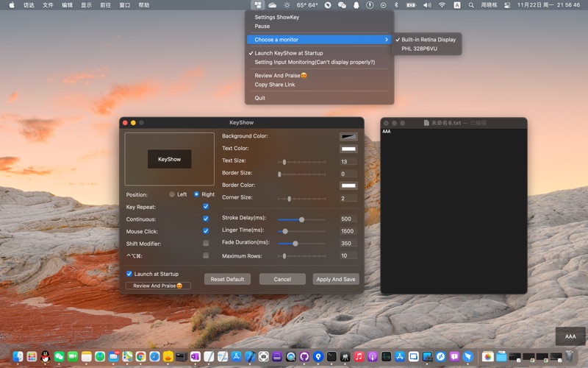The height and width of the screenshot is (368, 588).
Task: Launch QQ penguin from the dock
Action: tap(46, 356)
